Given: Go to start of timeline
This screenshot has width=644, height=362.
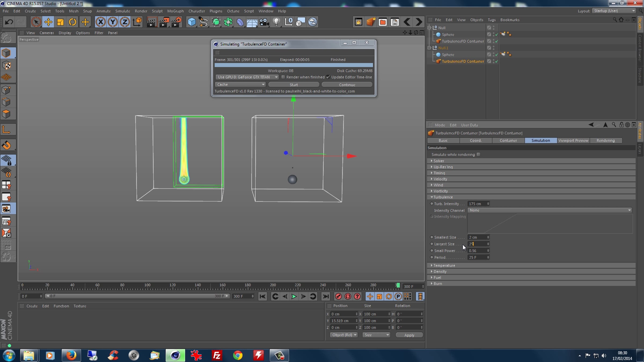Looking at the screenshot, I should pos(262,296).
